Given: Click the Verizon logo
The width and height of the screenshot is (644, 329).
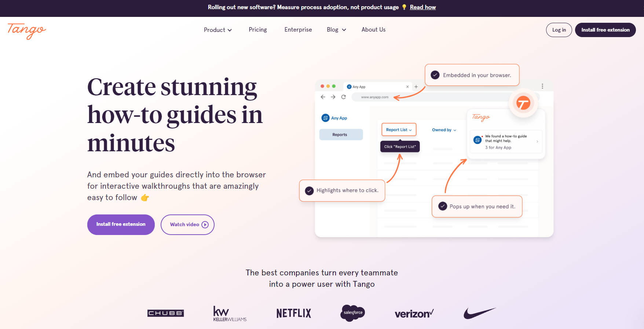Looking at the screenshot, I should click(414, 314).
